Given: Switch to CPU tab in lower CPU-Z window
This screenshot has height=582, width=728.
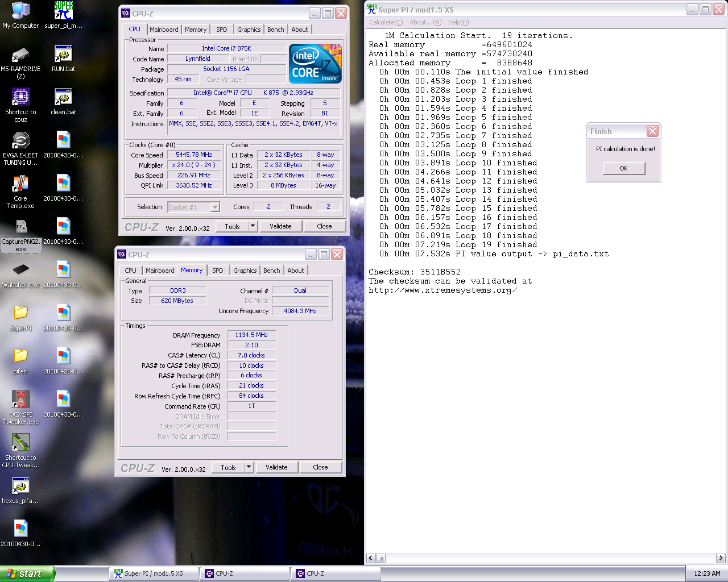Looking at the screenshot, I should pyautogui.click(x=131, y=271).
